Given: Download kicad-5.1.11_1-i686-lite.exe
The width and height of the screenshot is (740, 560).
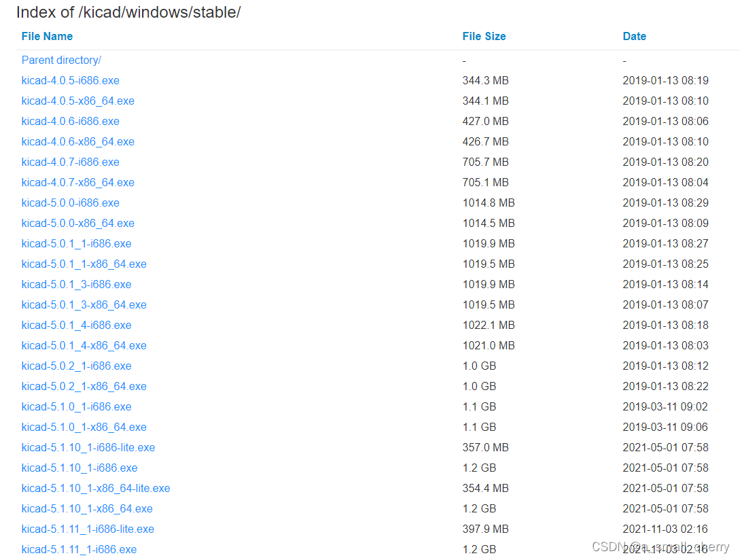Looking at the screenshot, I should pos(88,529).
